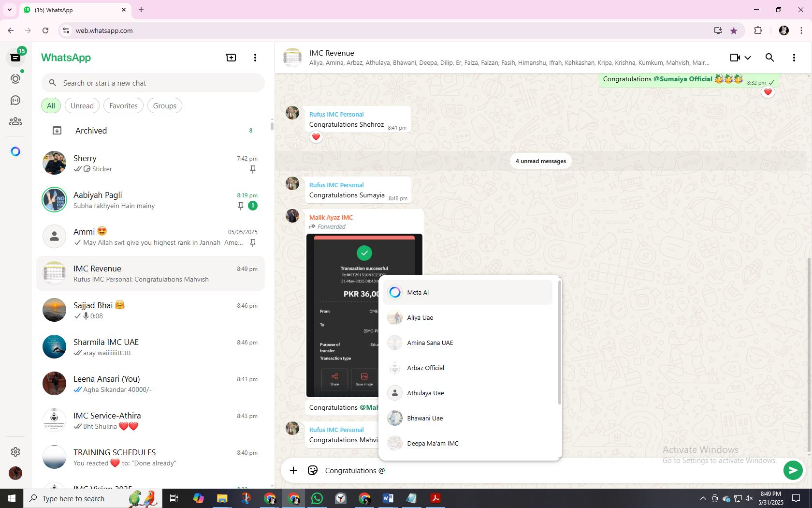812x508 pixels.
Task: Click the message input box
Action: click(551, 470)
